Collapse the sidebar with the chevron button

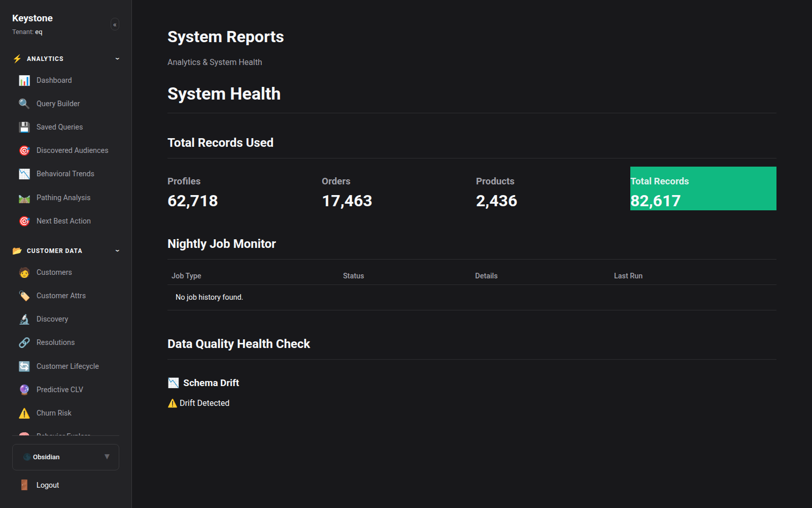click(x=115, y=24)
